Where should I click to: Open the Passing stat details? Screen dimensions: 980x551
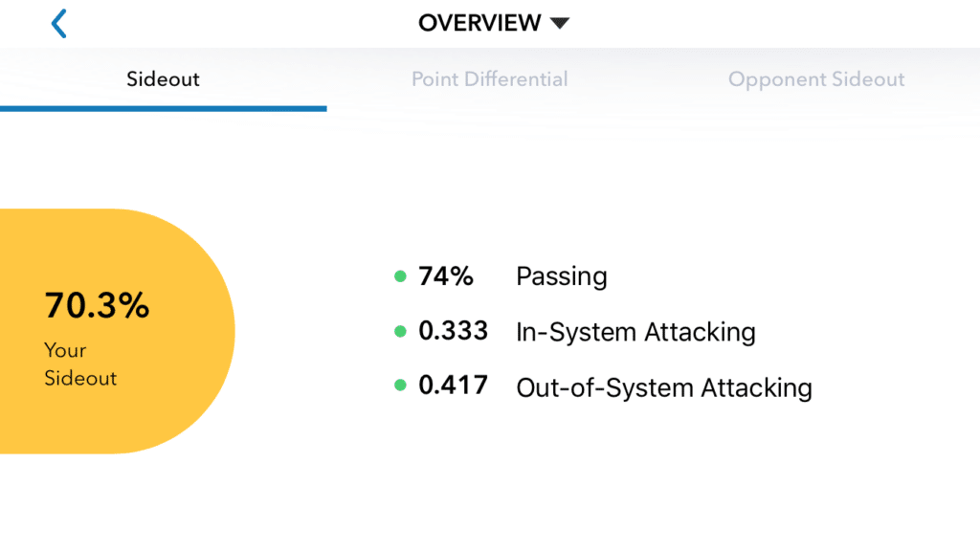[561, 276]
